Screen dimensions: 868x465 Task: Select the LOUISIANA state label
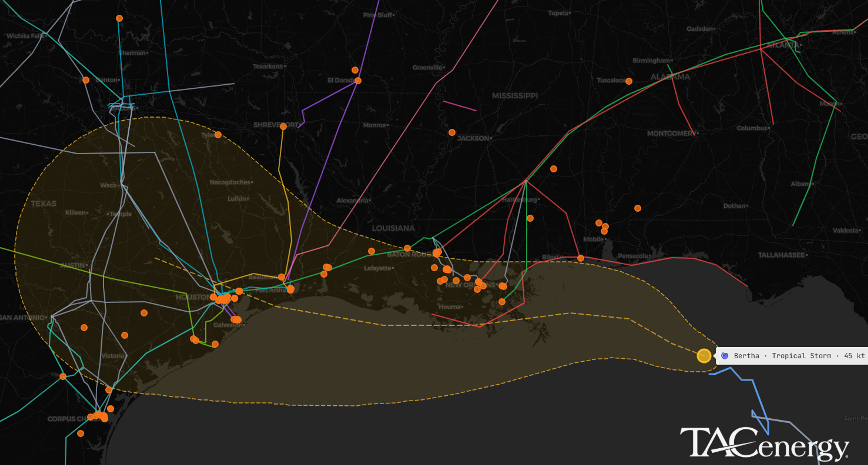pos(393,228)
